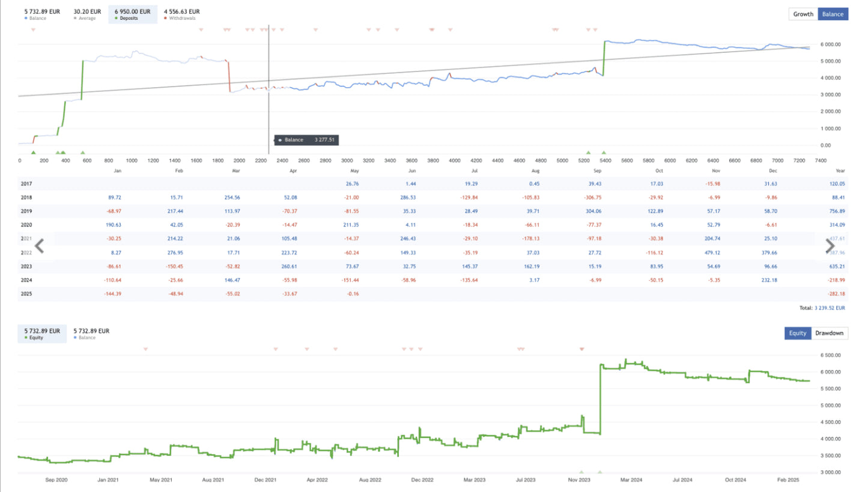Image resolution: width=868 pixels, height=492 pixels.
Task: Select the 2025 year row label
Action: [x=27, y=293]
